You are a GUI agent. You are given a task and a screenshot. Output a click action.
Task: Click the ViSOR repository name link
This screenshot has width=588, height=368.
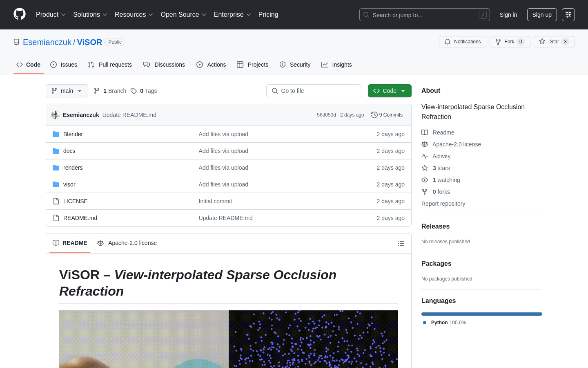point(89,42)
